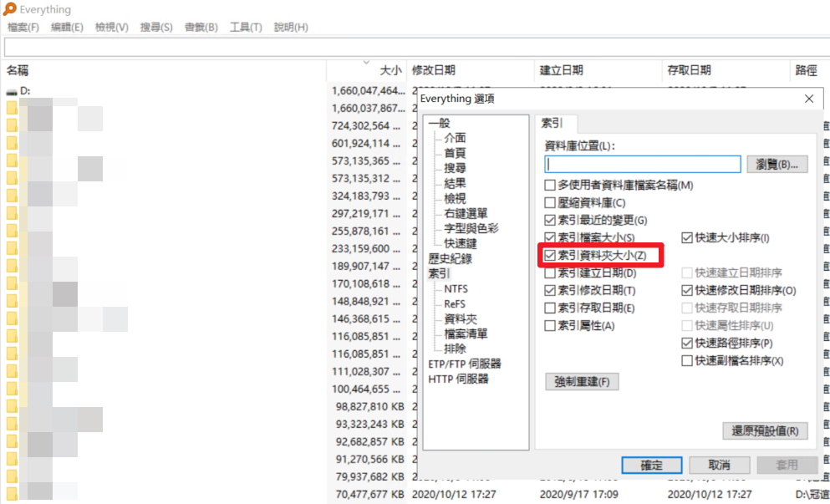The height and width of the screenshot is (504, 830).
Task: Select HTTP 伺服器 in options tree
Action: [458, 379]
